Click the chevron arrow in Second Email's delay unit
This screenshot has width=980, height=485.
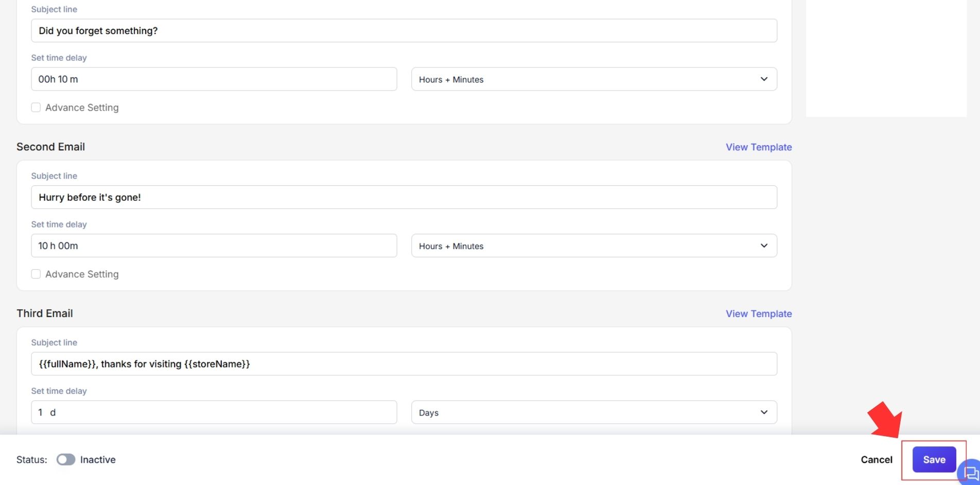(x=764, y=246)
